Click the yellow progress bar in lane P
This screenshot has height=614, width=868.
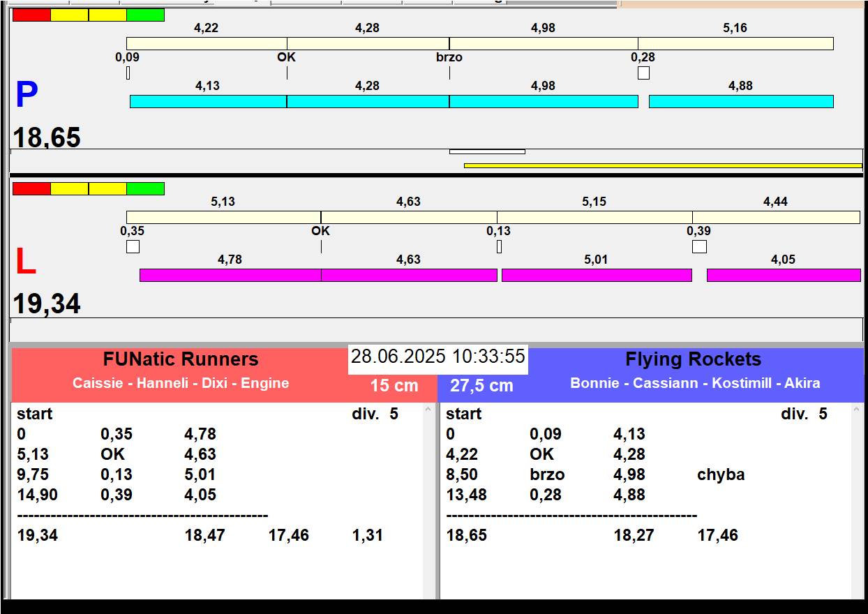[663, 166]
